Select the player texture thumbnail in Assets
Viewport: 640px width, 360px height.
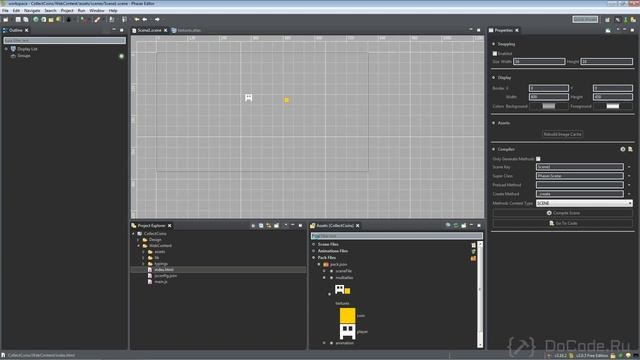347,332
